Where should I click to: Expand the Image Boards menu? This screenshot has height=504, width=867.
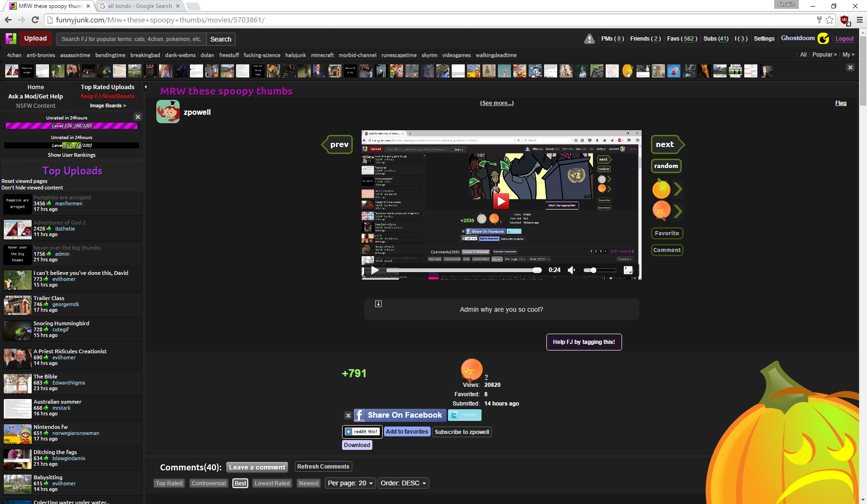(x=108, y=105)
